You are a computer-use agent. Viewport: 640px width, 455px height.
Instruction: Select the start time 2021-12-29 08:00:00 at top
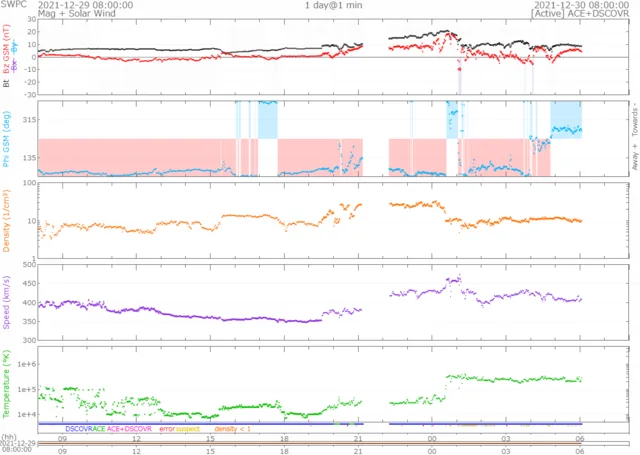[85, 5]
